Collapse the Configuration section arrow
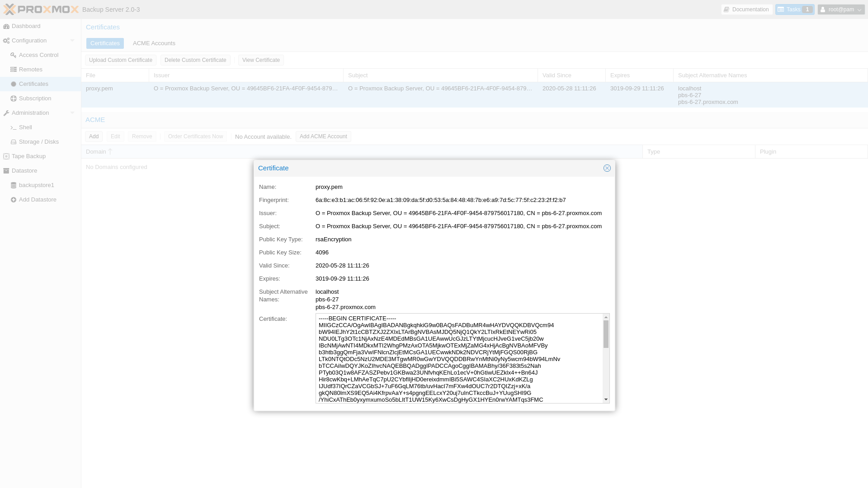Image resolution: width=868 pixels, height=488 pixels. (x=72, y=41)
